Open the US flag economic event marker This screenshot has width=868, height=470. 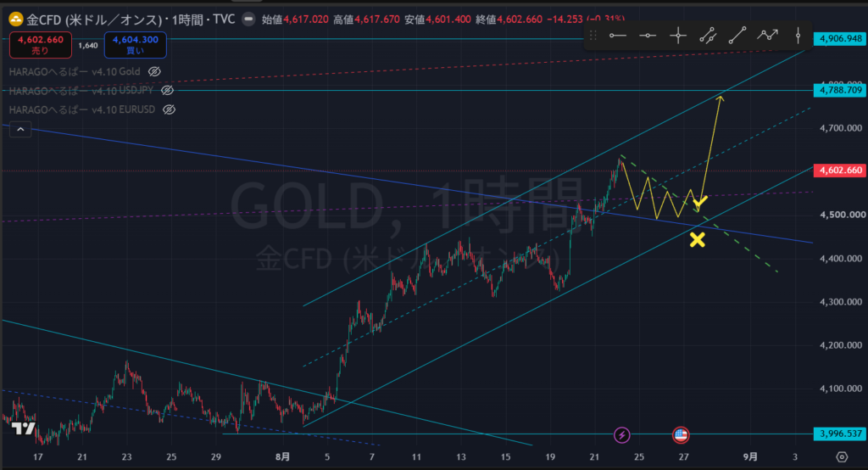pos(681,435)
